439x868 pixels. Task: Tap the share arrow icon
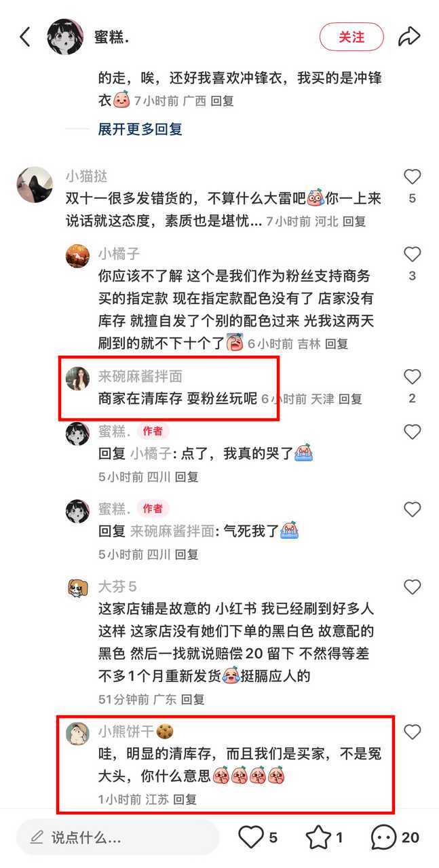click(x=409, y=37)
